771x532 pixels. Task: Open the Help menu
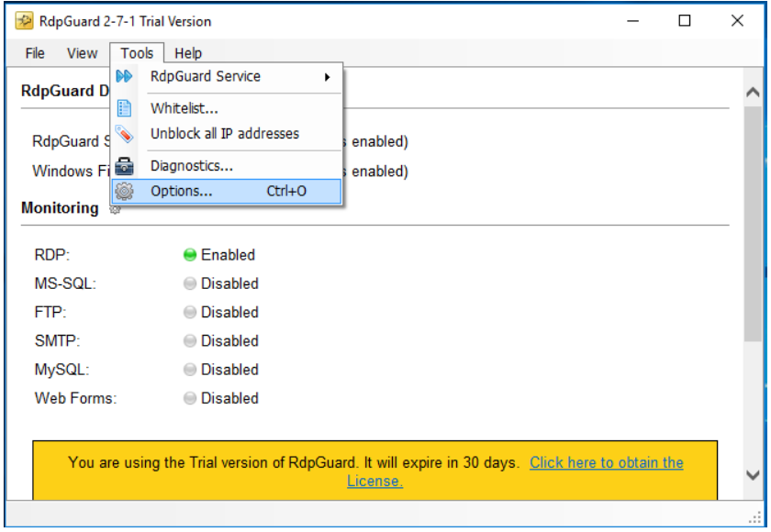[188, 53]
